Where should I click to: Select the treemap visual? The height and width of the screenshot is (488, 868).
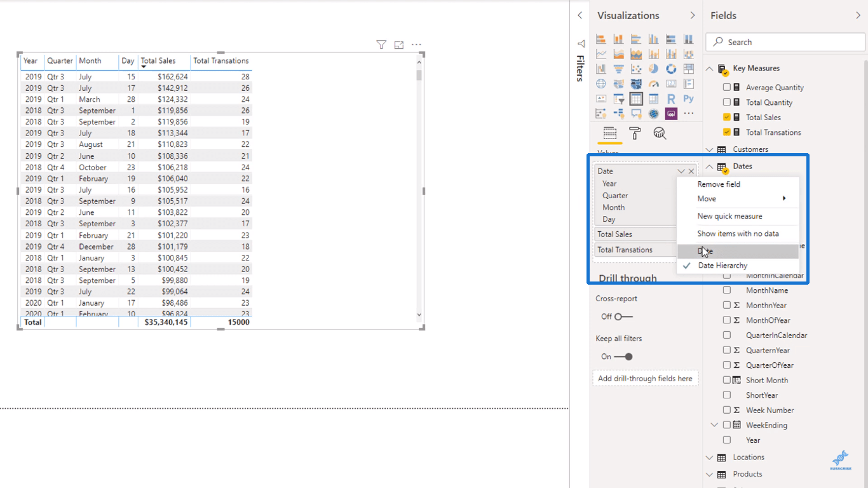tap(688, 69)
